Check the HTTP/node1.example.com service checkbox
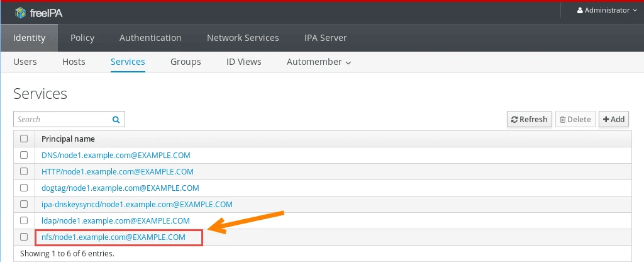Viewport: 644px width, 262px height. [24, 171]
